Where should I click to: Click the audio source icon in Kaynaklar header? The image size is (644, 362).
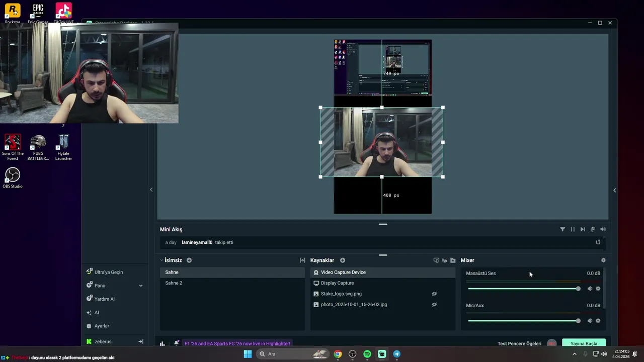444,260
